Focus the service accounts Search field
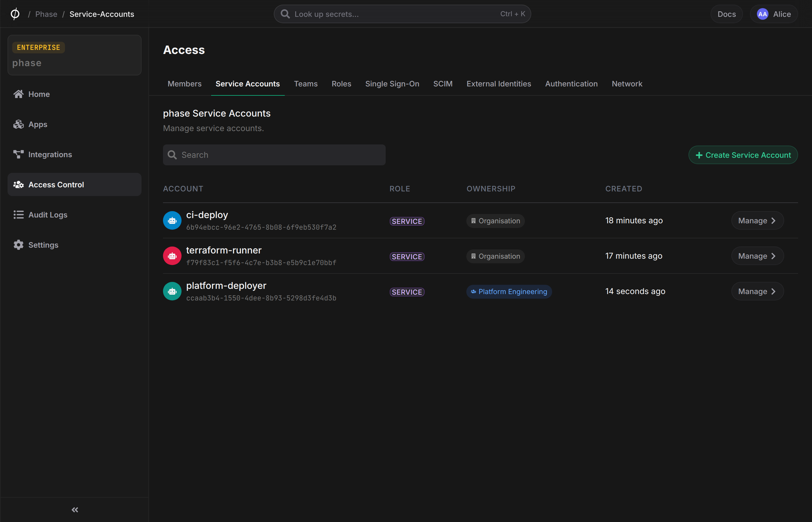Viewport: 812px width, 522px height. (x=274, y=155)
